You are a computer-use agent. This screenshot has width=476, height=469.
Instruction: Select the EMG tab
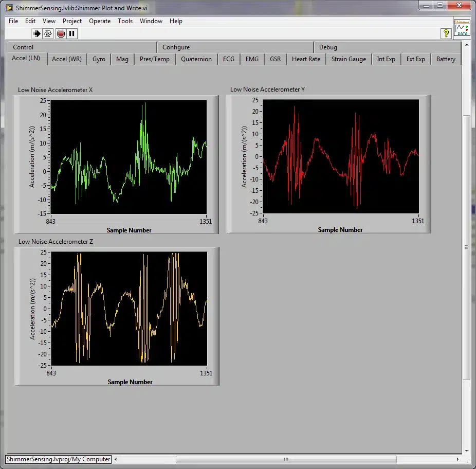[252, 59]
